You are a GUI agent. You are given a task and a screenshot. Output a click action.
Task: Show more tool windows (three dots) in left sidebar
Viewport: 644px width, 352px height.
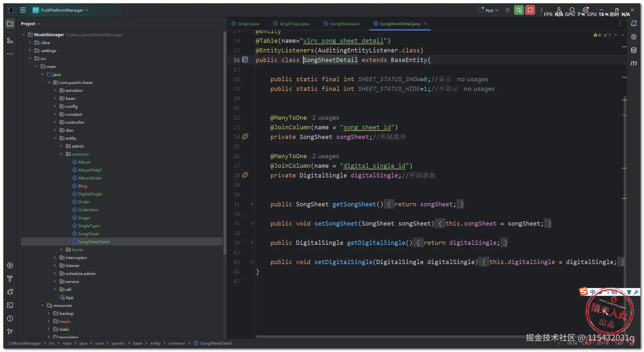click(10, 53)
